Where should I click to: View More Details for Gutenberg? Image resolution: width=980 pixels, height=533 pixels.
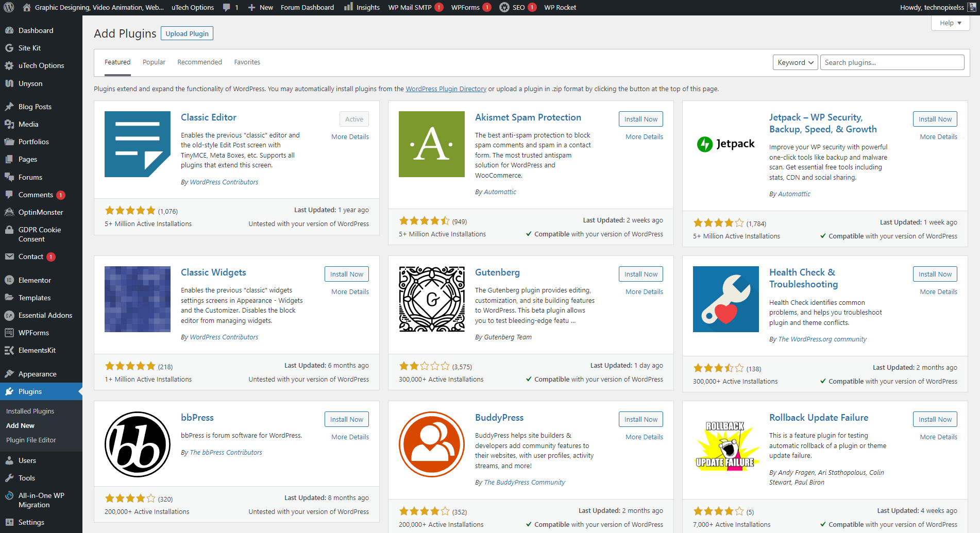click(x=644, y=291)
